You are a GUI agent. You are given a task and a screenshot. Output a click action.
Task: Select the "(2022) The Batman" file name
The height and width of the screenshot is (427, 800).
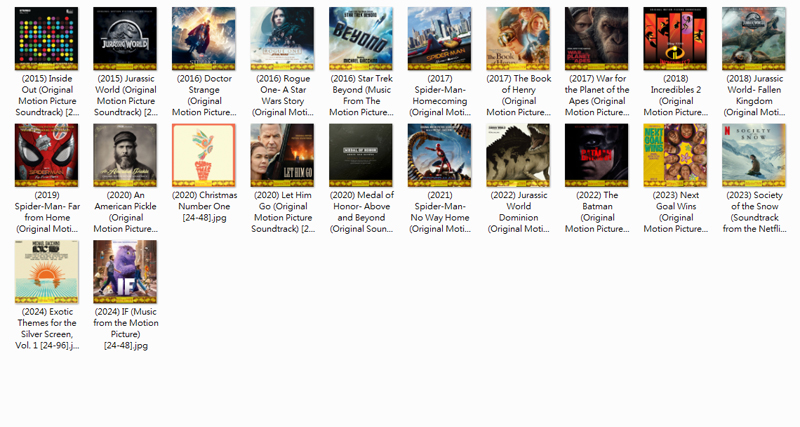597,212
